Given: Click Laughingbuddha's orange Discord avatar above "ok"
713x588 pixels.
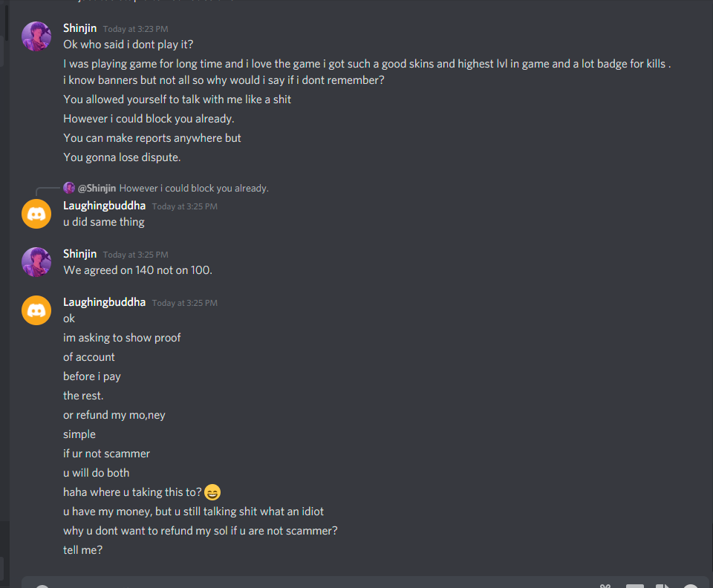Looking at the screenshot, I should tap(36, 310).
